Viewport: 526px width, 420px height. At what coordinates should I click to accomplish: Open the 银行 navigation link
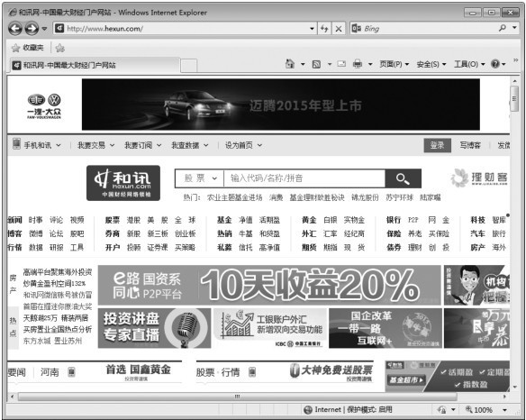[x=394, y=220]
